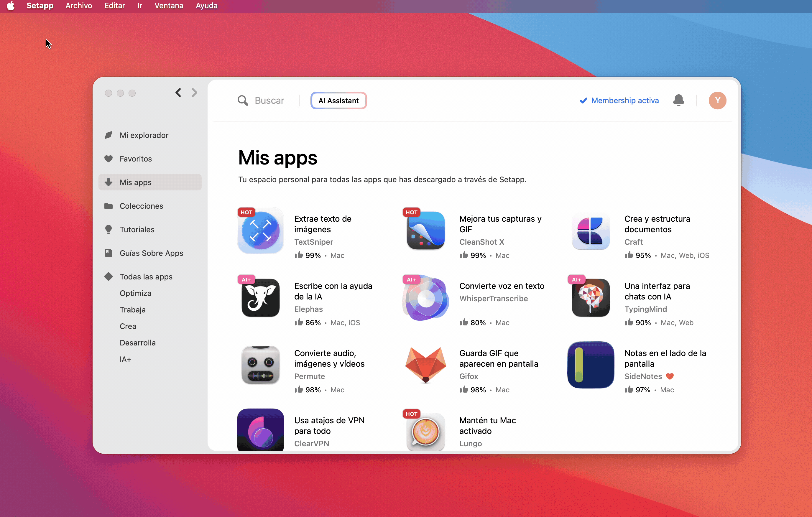
Task: Open the Trabaja category
Action: [132, 310]
